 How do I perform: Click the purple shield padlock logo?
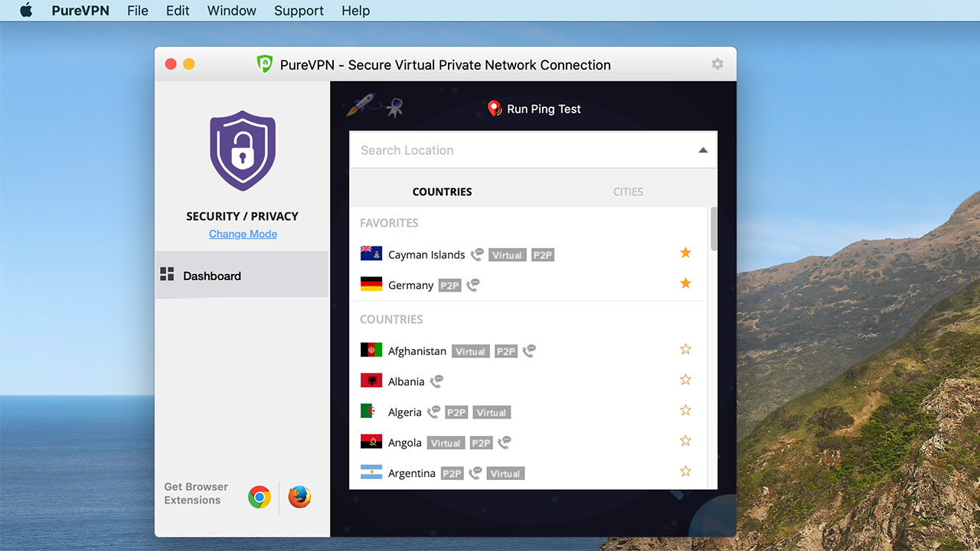coord(243,151)
